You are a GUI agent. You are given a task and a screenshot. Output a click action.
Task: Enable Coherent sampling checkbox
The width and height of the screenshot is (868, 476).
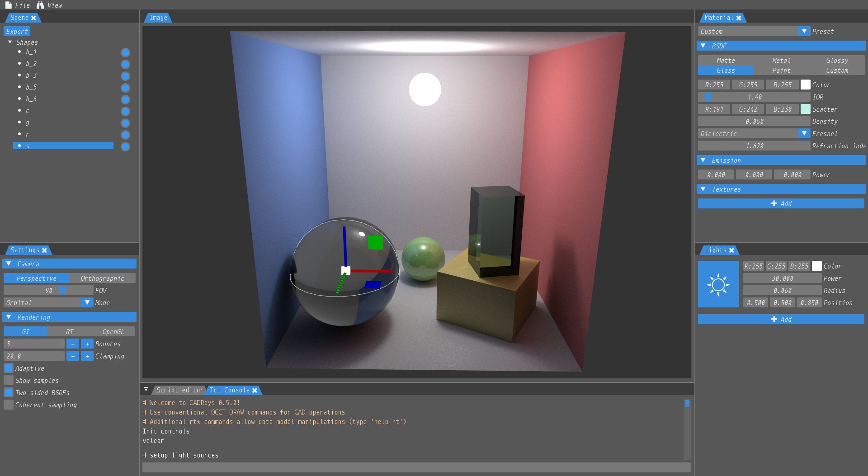point(9,405)
